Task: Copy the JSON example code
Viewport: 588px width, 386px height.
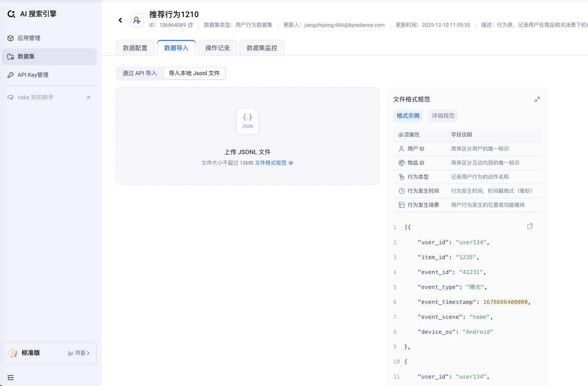Action: 530,226
